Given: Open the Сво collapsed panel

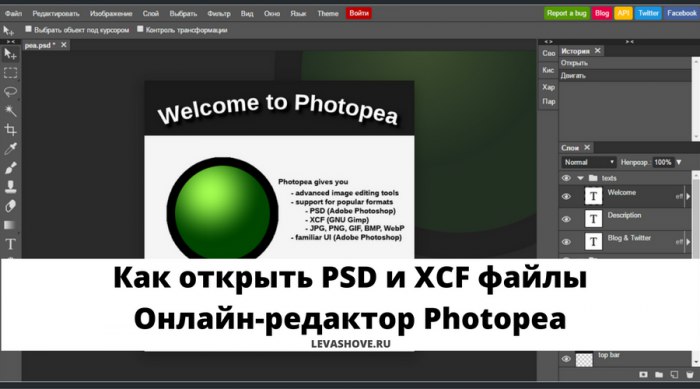Looking at the screenshot, I should 548,54.
